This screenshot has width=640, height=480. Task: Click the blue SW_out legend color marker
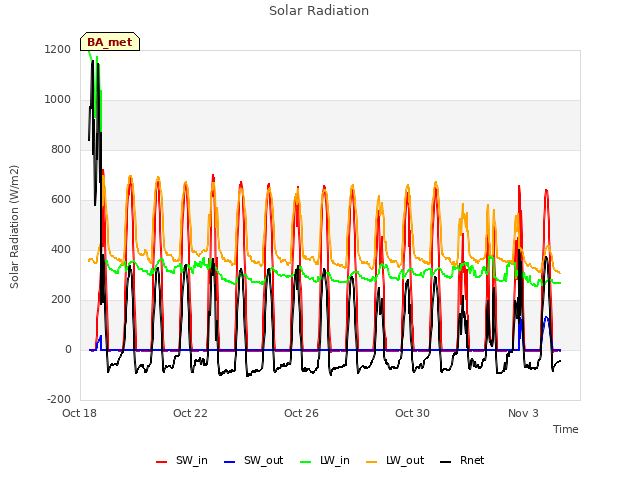point(230,462)
